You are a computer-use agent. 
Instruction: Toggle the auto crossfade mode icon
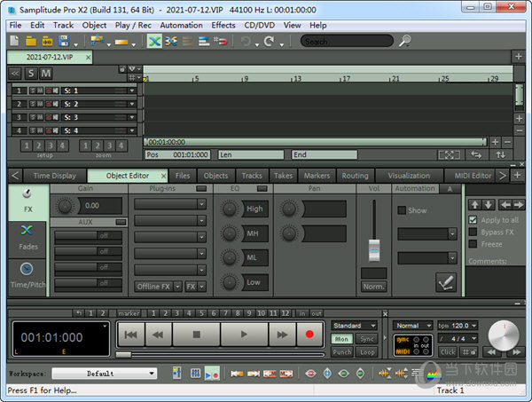pyautogui.click(x=154, y=41)
